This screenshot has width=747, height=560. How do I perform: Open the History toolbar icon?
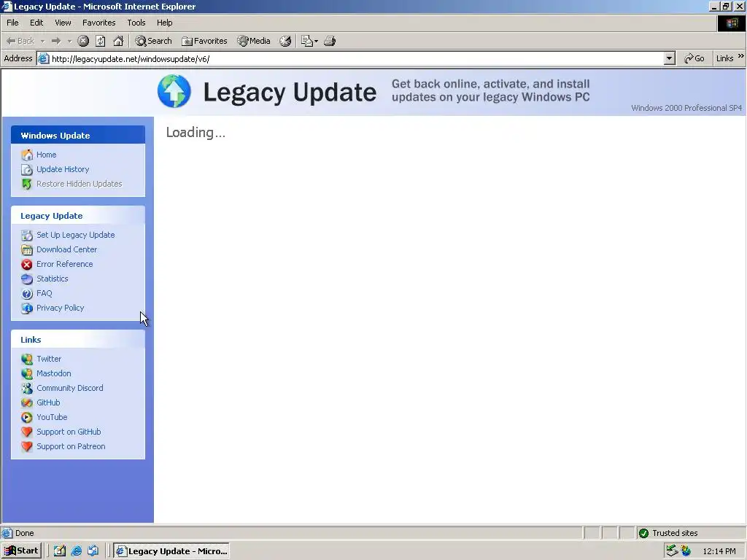pos(285,41)
